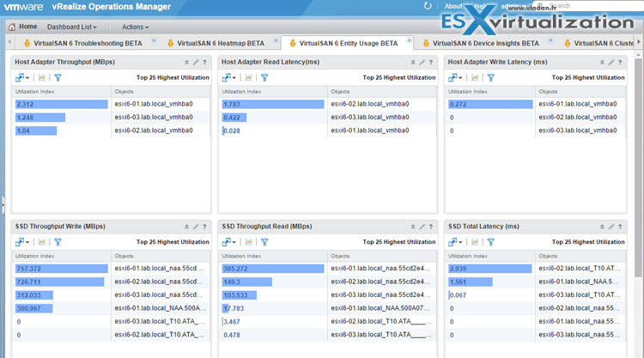The image size is (644, 358).
Task: Select utilization bar 305.272 in SSD Throughput Read
Action: [273, 269]
